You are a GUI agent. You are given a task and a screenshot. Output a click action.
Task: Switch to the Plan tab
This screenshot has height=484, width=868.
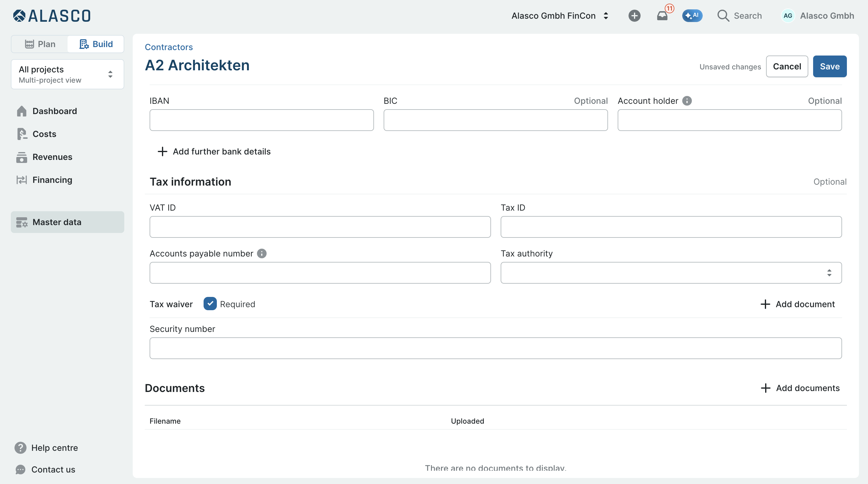pos(40,44)
